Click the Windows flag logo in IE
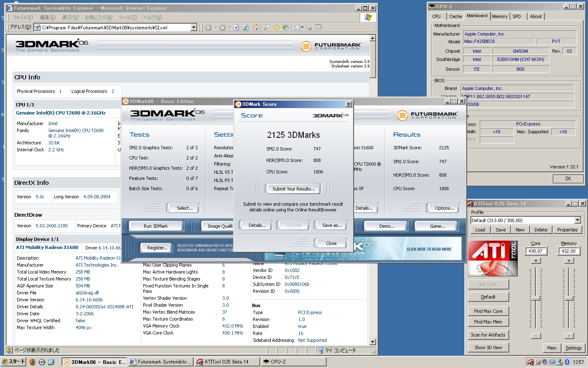 coord(368,17)
